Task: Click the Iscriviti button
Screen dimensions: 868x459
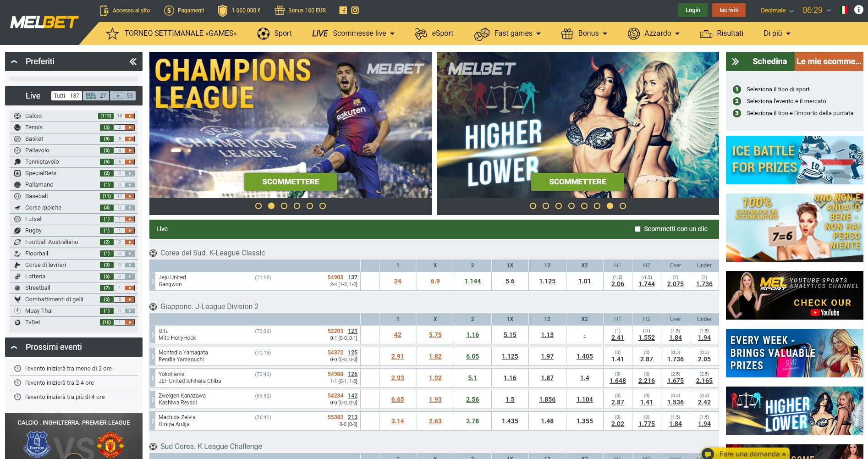Action: click(729, 10)
